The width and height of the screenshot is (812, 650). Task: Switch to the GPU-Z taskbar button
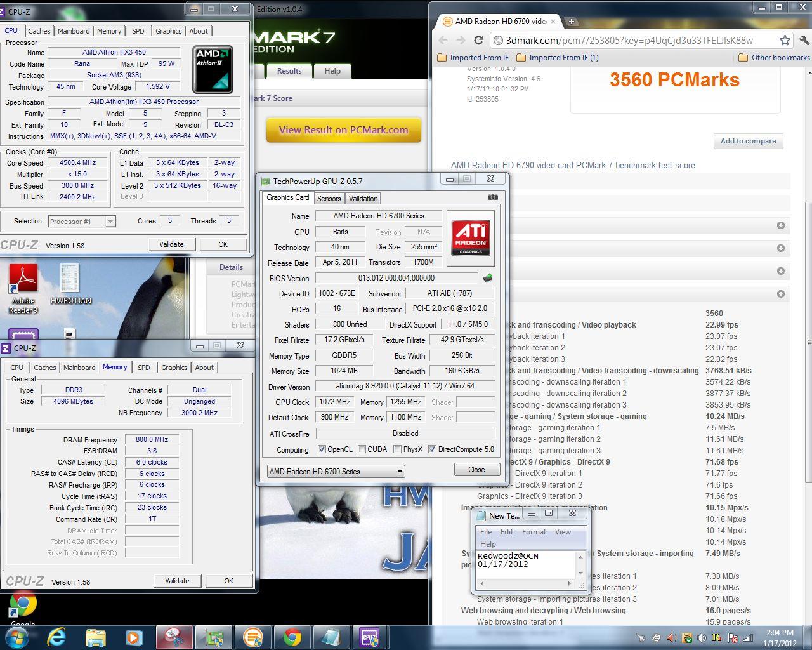click(214, 637)
